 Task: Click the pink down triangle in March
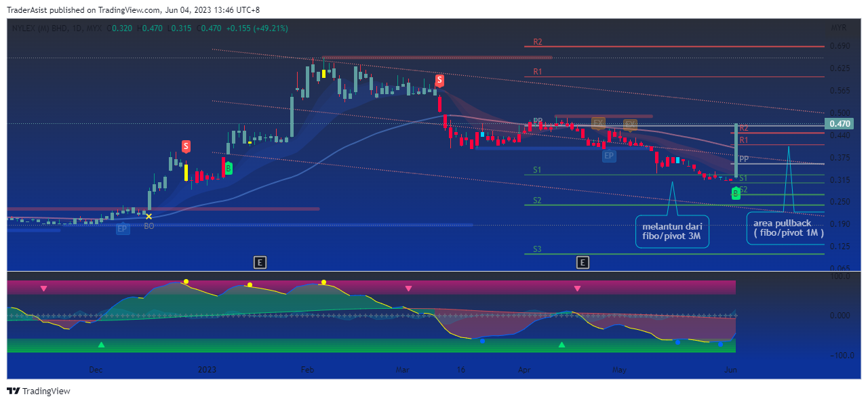pos(408,289)
